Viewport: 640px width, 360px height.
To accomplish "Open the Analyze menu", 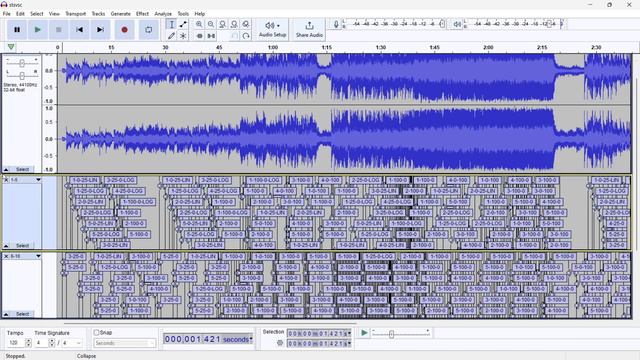I will pos(163,13).
